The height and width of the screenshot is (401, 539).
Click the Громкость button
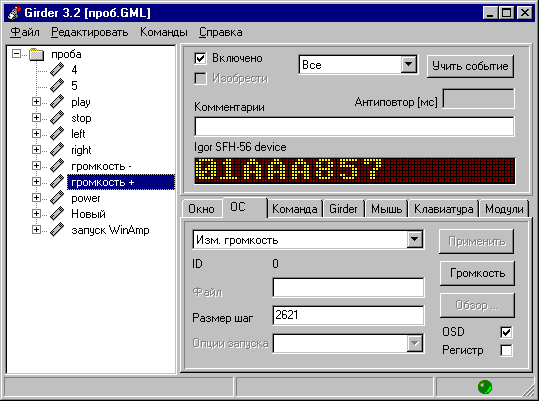click(477, 273)
